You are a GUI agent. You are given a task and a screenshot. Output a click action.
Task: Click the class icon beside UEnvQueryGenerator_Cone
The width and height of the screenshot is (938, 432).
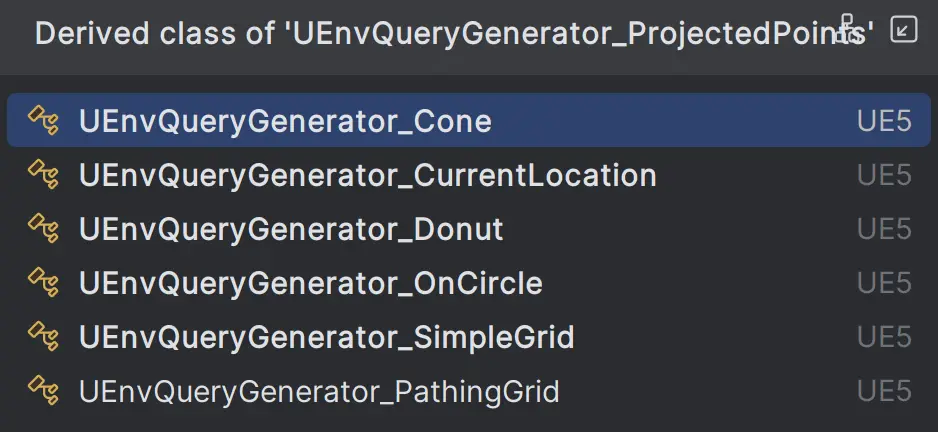click(43, 122)
